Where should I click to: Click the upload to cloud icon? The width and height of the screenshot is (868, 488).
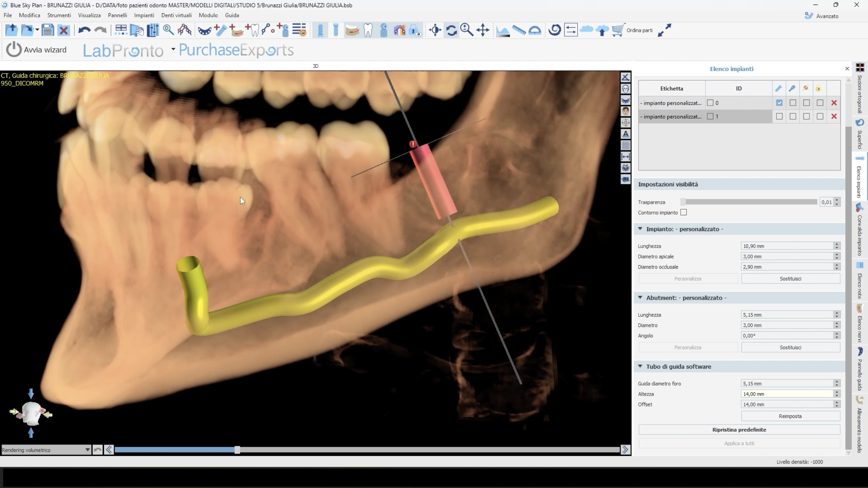(602, 30)
